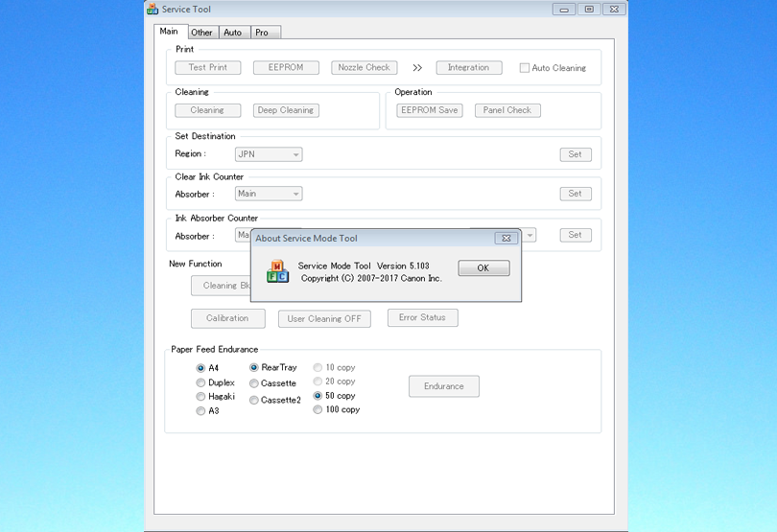Choose the 100 copy option

[x=318, y=409]
